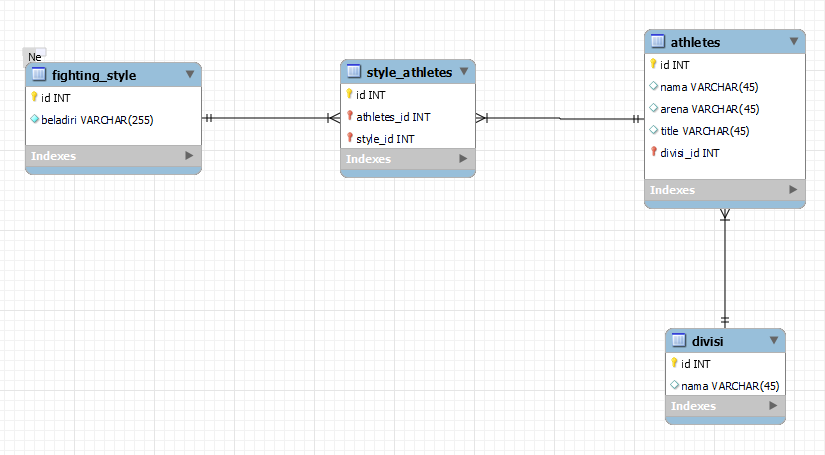Viewport: 825px width, 455px height.
Task: Expand Indexes section of divisi table
Action: (x=773, y=406)
